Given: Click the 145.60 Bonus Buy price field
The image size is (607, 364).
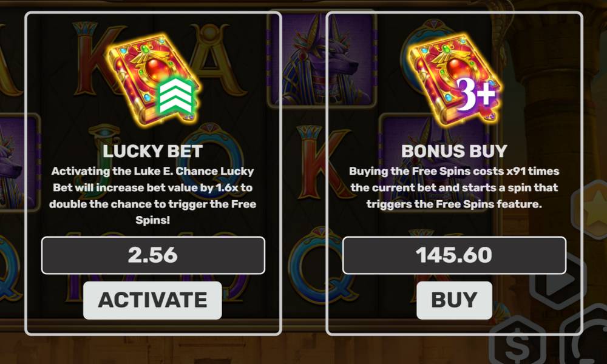Looking at the screenshot, I should 454,255.
